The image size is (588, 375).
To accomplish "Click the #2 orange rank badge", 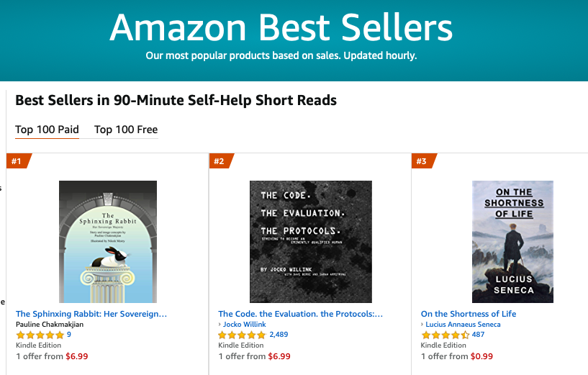I will [x=219, y=161].
